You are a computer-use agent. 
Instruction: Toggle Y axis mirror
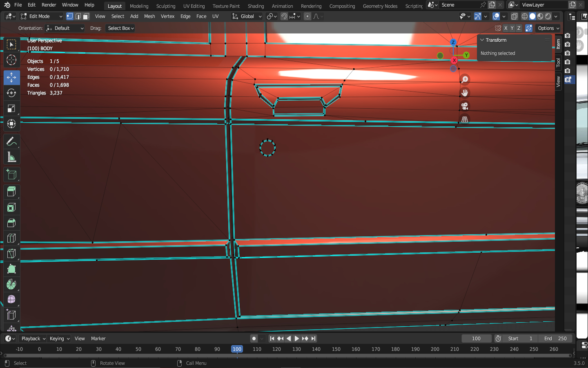512,28
